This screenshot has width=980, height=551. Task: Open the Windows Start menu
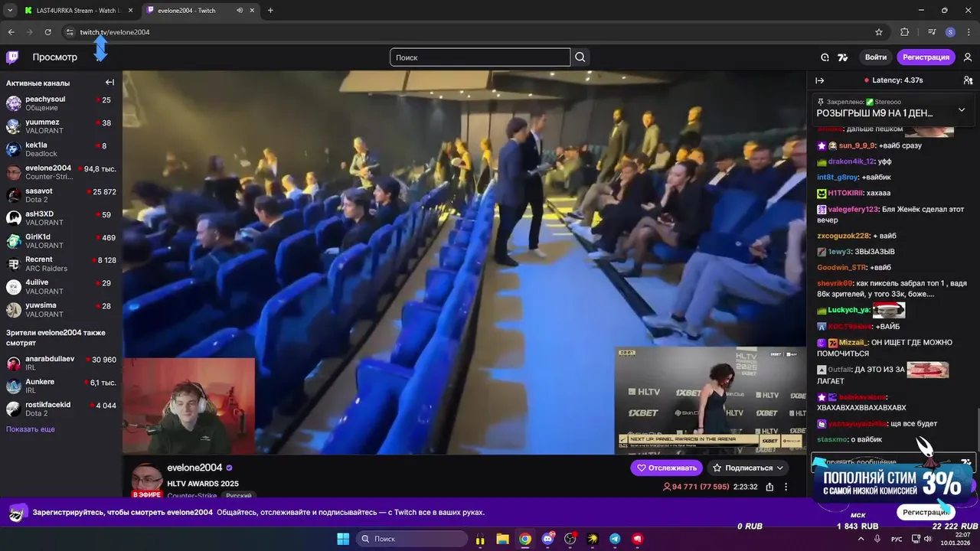point(342,539)
